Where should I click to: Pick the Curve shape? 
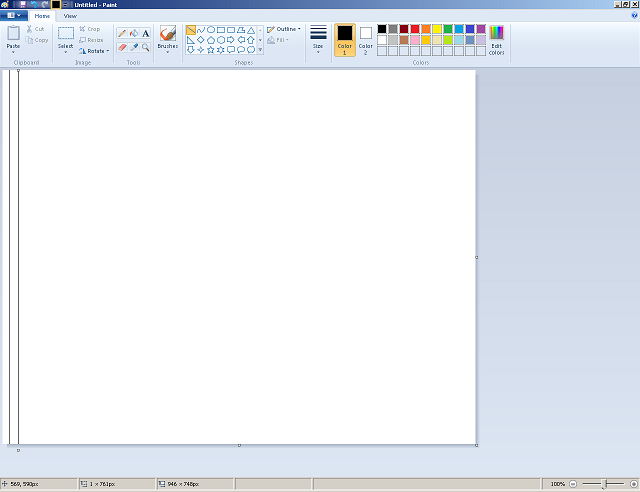201,30
